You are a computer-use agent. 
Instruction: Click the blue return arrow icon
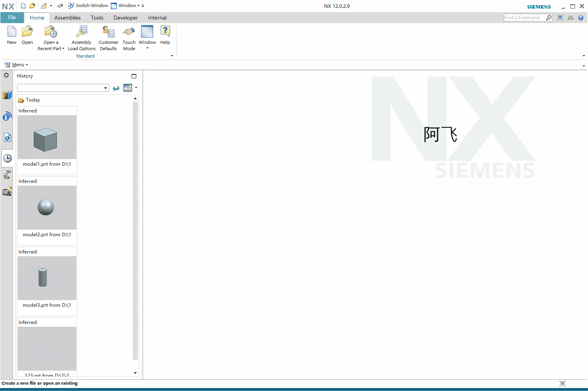pyautogui.click(x=116, y=88)
